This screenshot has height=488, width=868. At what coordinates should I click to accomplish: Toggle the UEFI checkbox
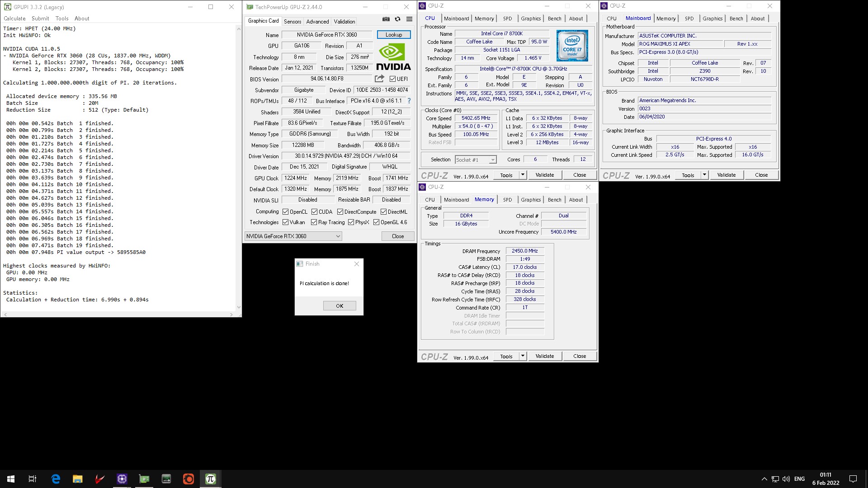[x=392, y=79]
